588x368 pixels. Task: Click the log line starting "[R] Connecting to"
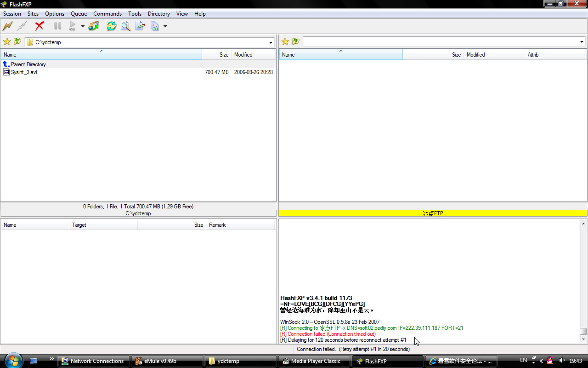372,328
